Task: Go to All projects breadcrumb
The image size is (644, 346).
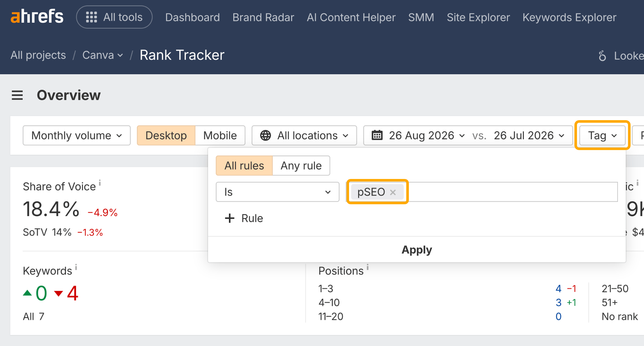Action: (x=38, y=55)
